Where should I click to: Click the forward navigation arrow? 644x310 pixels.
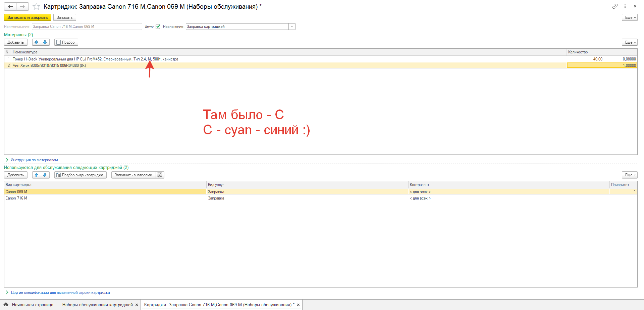point(22,6)
